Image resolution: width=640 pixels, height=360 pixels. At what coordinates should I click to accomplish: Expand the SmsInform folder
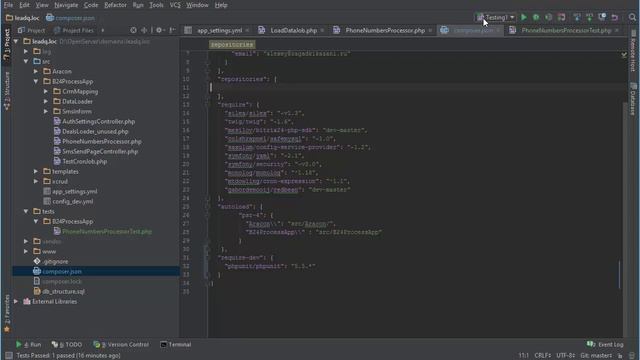[x=46, y=111]
